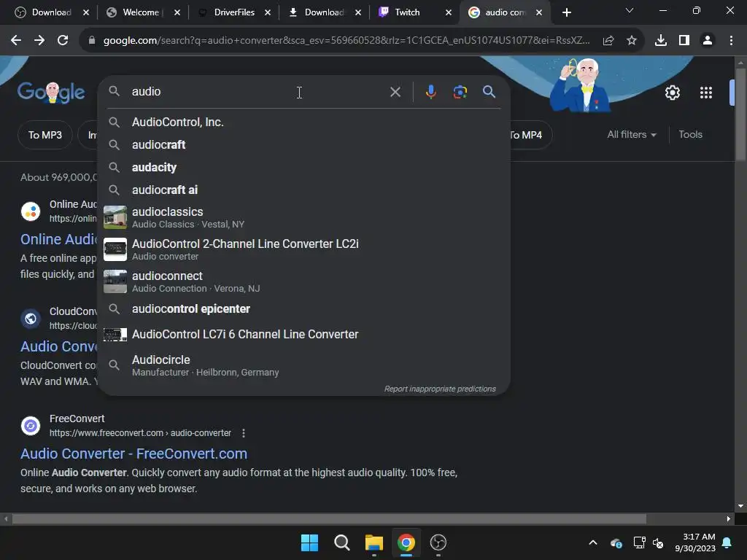Select suggestion AudioControl, Inc.

[304, 122]
